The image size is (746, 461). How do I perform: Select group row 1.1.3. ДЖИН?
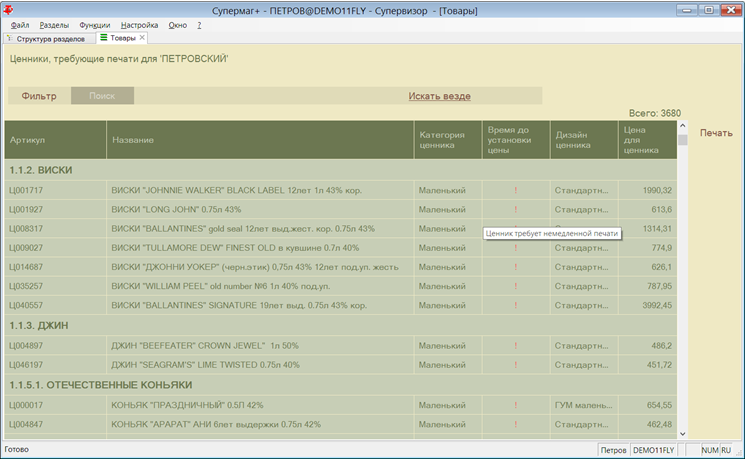coord(341,325)
